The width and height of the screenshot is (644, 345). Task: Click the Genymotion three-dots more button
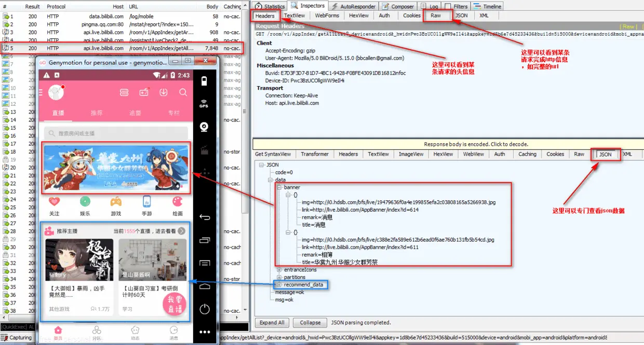coord(205,332)
